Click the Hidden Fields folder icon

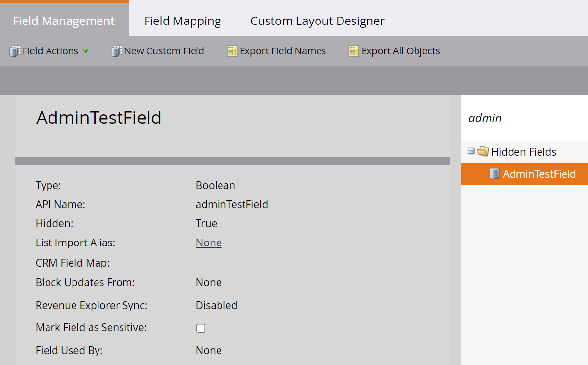pos(483,151)
